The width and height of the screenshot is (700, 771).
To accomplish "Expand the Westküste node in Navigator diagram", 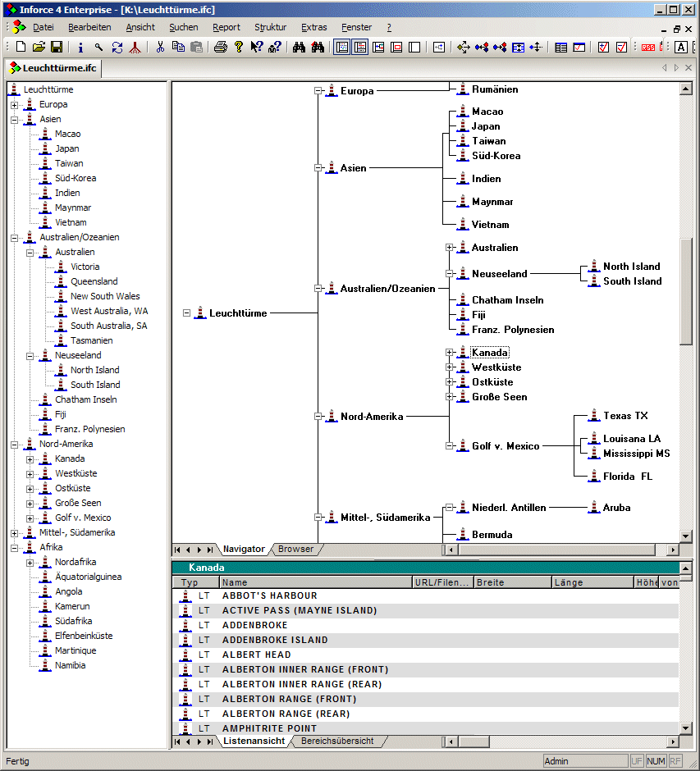I will click(449, 367).
